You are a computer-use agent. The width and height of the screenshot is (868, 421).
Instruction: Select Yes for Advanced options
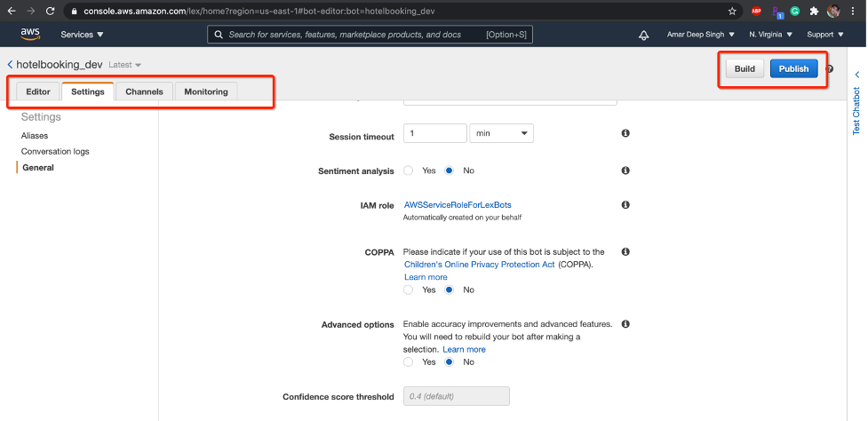pyautogui.click(x=409, y=361)
